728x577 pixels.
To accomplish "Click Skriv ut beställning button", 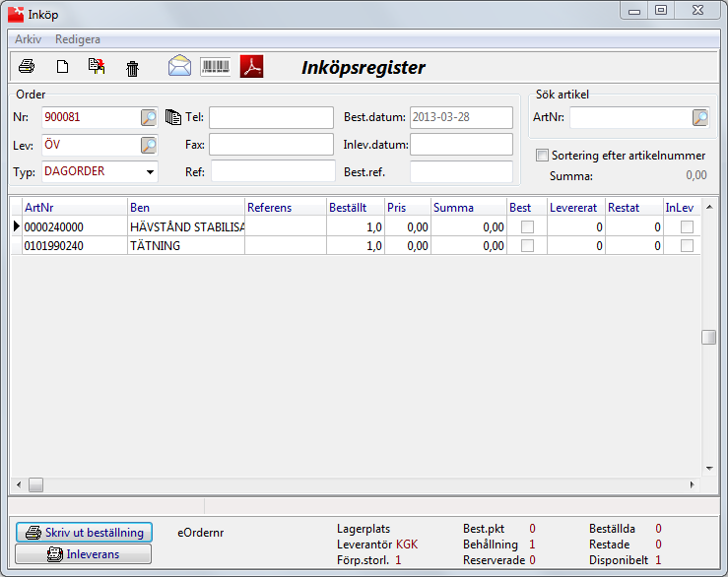I will pyautogui.click(x=84, y=533).
